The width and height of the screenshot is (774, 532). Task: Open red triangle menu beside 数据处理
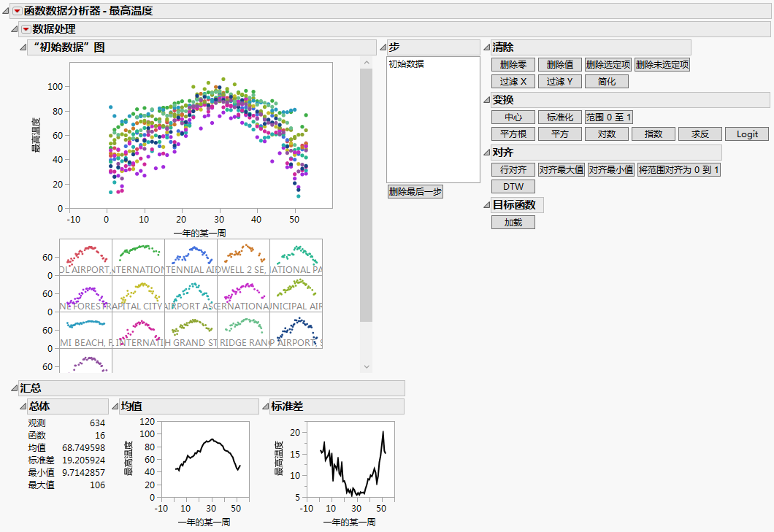[26, 29]
